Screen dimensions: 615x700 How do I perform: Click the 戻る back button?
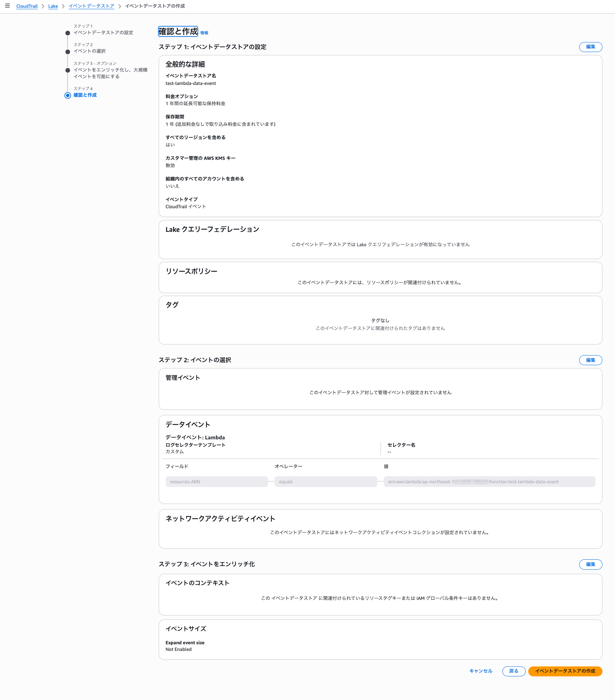tap(513, 671)
